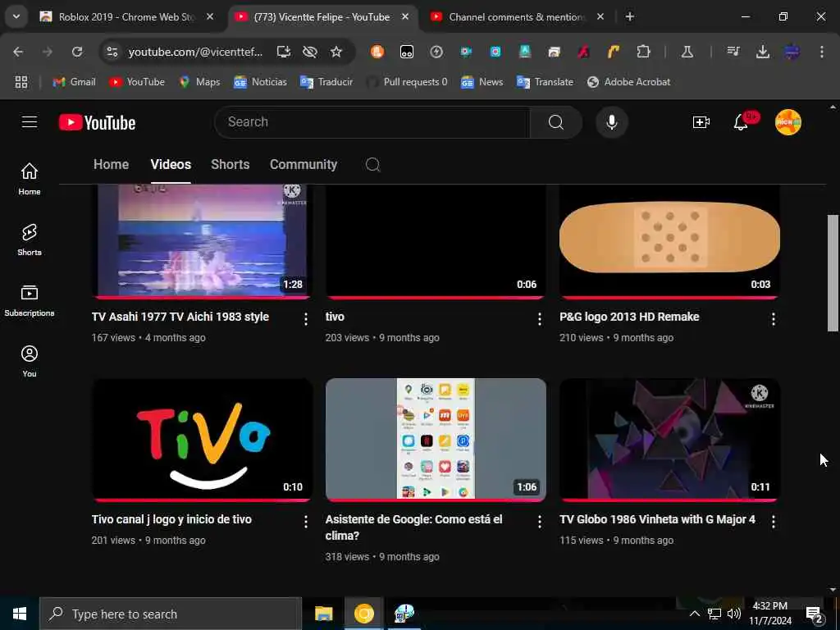
Task: Open options for Asistente de Google video
Action: pos(540,522)
